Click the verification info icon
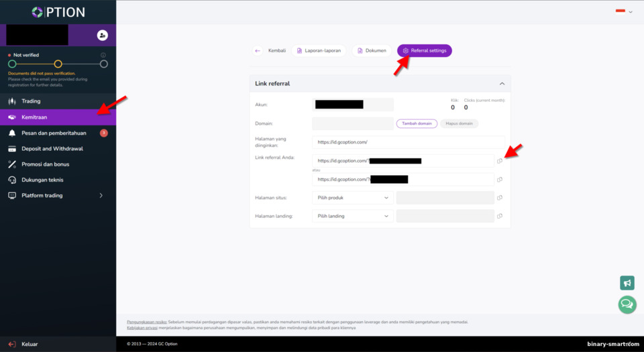Viewport: 644px width, 352px height. pos(103,55)
